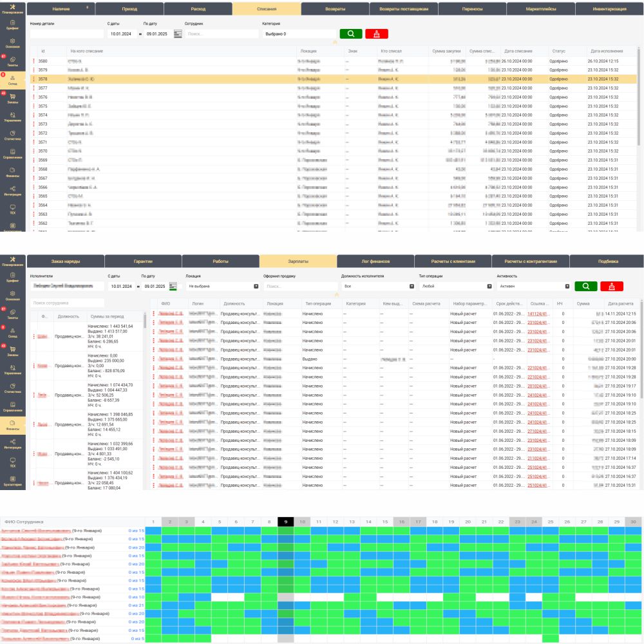644x644 pixels.
Task: Expand the Локация dropdown showing Не выбрана
Action: click(222, 286)
